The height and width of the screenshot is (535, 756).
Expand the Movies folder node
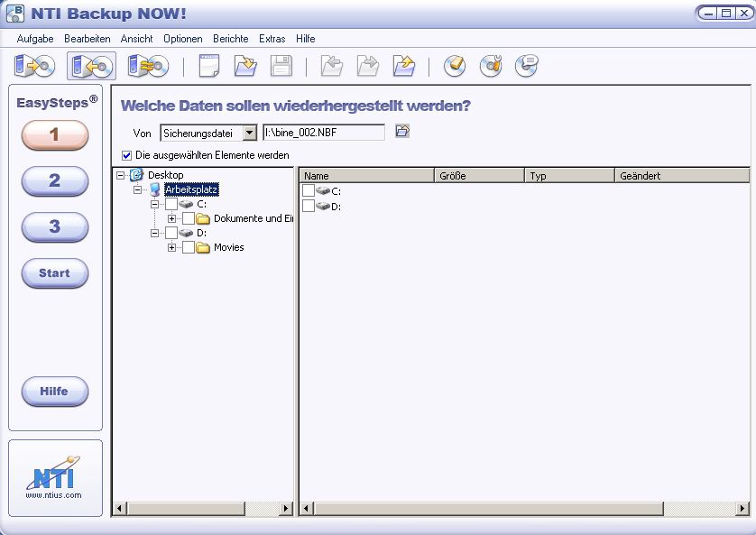point(171,248)
